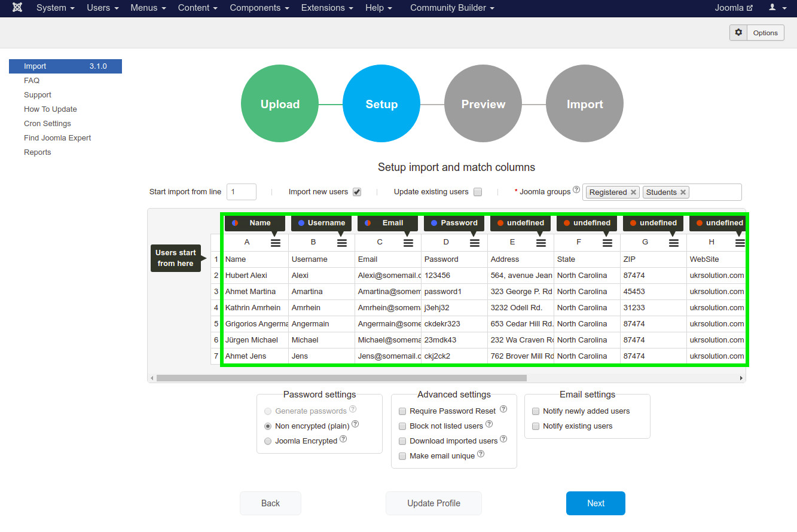This screenshot has width=797, height=532.
Task: Click the hamburger menu icon for column A
Action: 276,243
